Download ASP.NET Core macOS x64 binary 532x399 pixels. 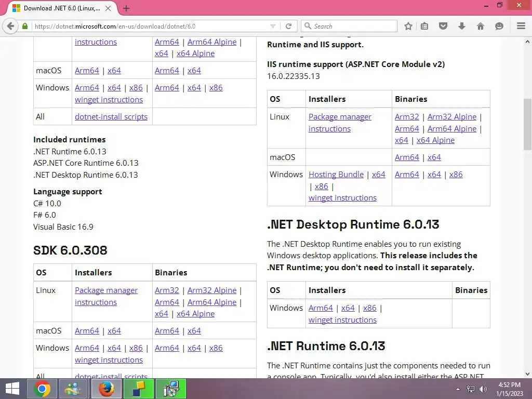(x=434, y=157)
